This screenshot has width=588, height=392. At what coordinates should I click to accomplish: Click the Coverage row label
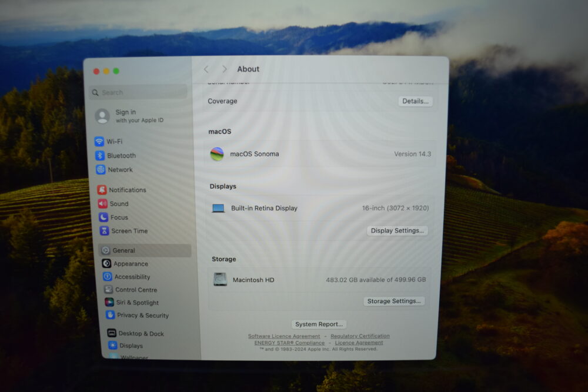click(222, 101)
